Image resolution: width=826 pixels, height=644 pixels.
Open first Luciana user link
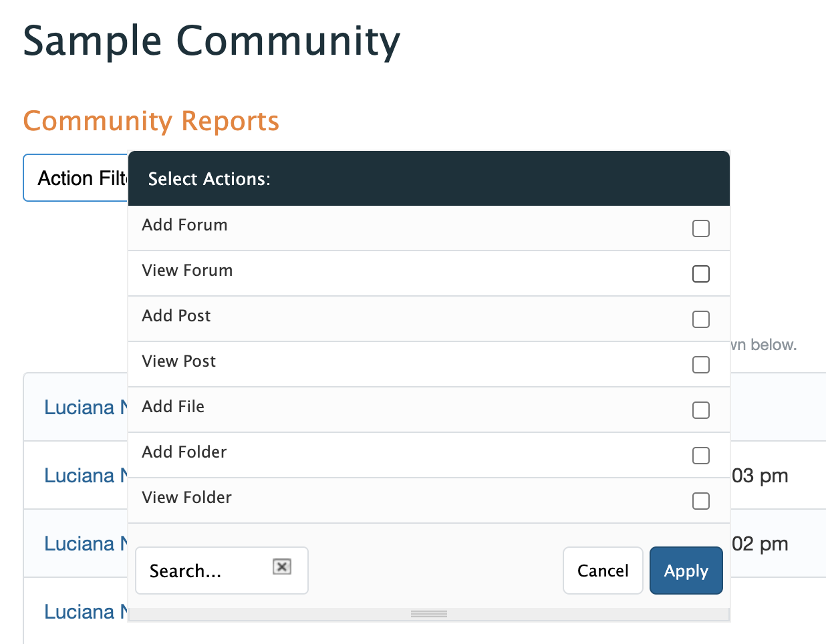pyautogui.click(x=80, y=408)
